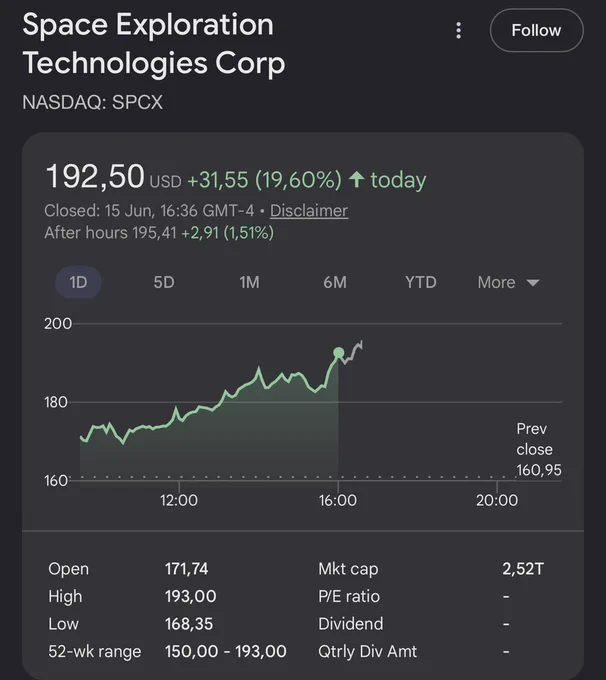Switch to the 5D chart range

[164, 282]
